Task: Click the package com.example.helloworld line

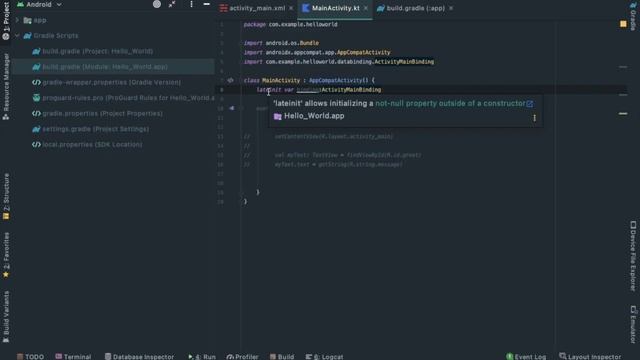Action: [290, 24]
